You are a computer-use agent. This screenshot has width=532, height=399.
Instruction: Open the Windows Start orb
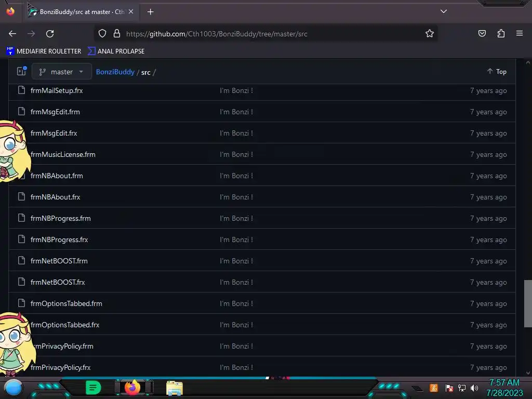coord(14,388)
